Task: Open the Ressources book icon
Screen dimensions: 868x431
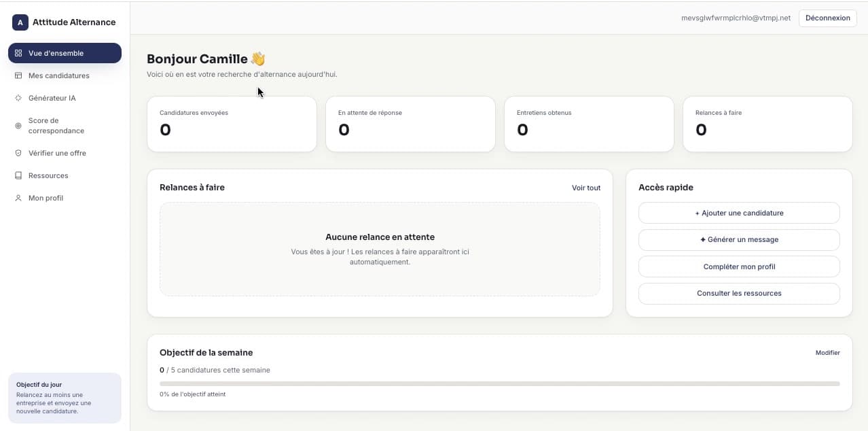Action: coord(18,175)
